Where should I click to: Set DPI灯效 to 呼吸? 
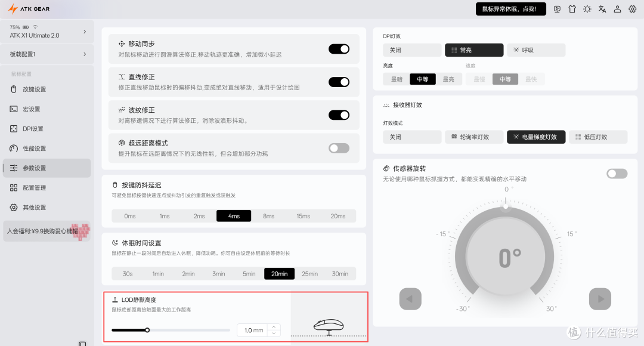[x=536, y=50]
